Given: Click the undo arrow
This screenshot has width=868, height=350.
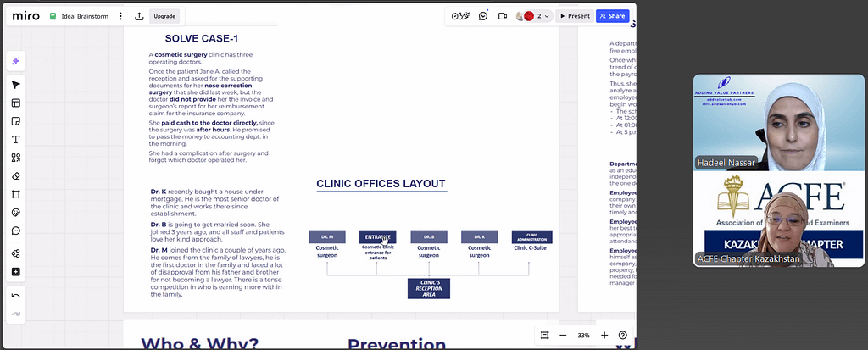Looking at the screenshot, I should point(16,296).
